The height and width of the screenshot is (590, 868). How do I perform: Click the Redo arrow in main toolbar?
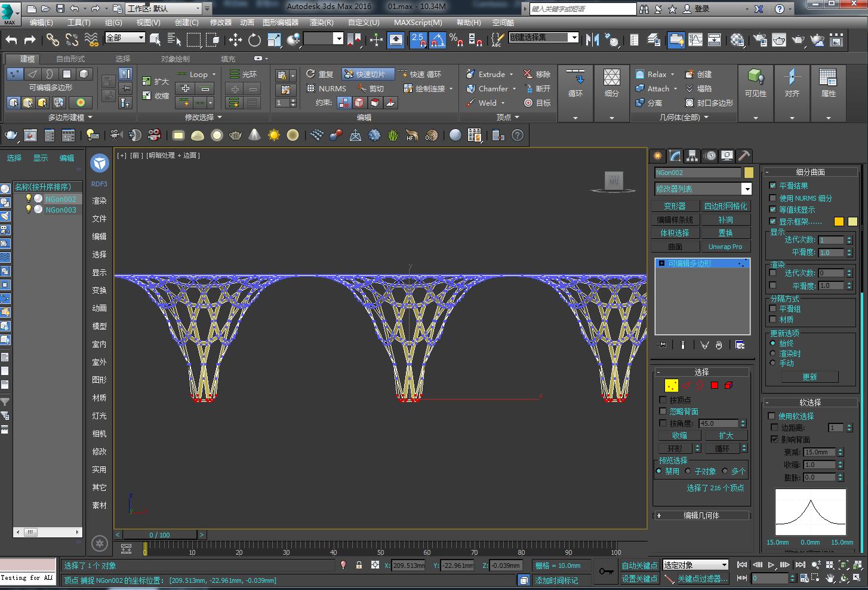pyautogui.click(x=30, y=40)
